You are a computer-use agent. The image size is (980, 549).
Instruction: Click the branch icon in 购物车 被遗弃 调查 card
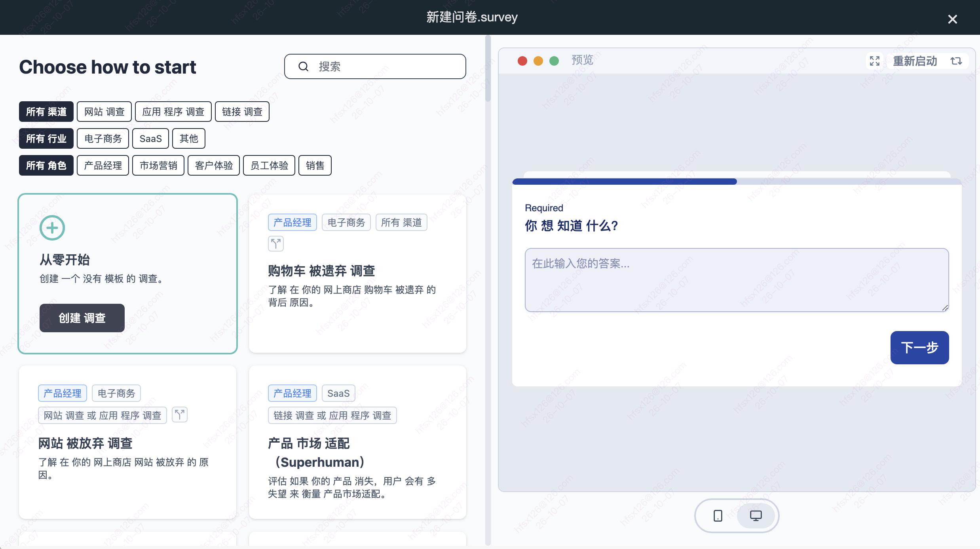tap(276, 244)
